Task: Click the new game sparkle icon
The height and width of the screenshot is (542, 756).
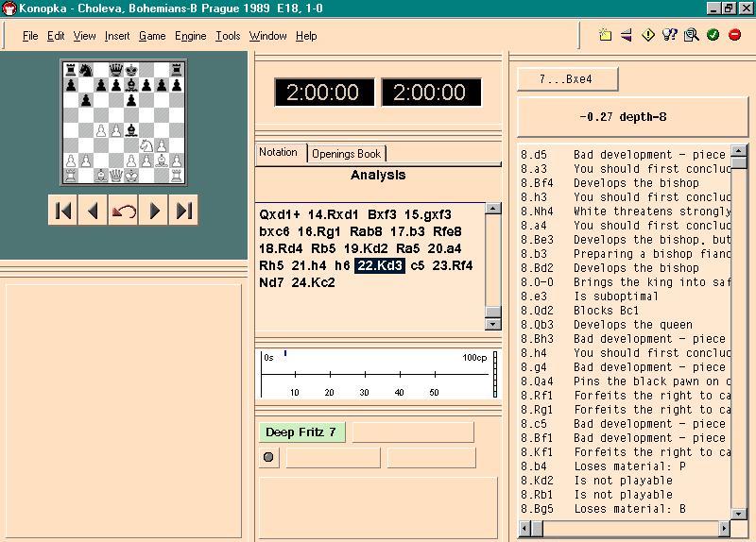Action: [x=605, y=36]
